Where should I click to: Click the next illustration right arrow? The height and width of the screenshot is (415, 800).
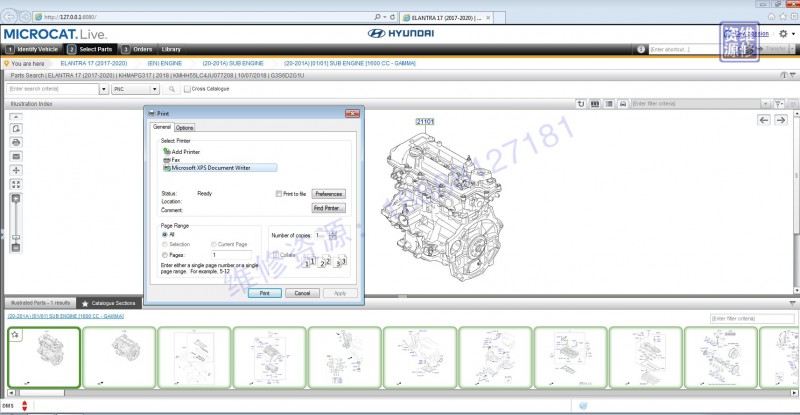point(781,120)
